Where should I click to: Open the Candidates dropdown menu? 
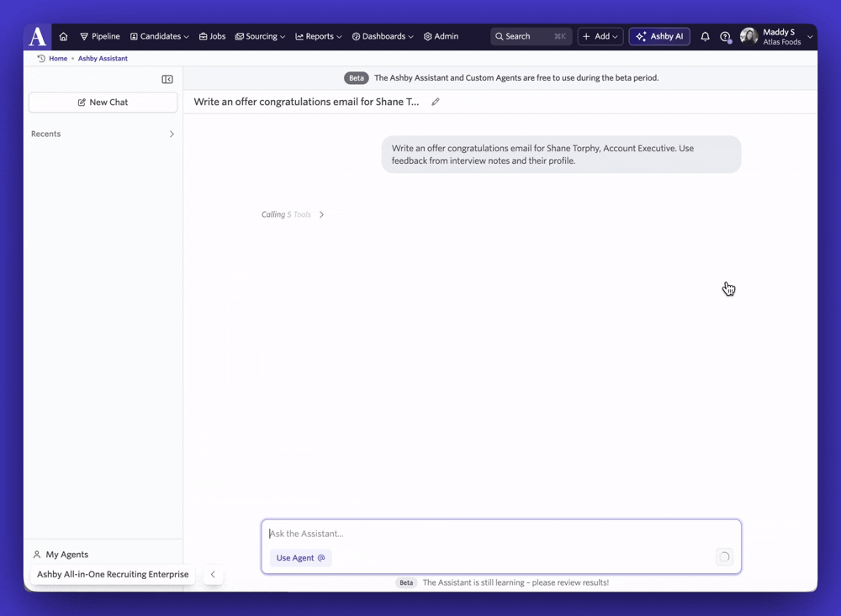point(159,36)
